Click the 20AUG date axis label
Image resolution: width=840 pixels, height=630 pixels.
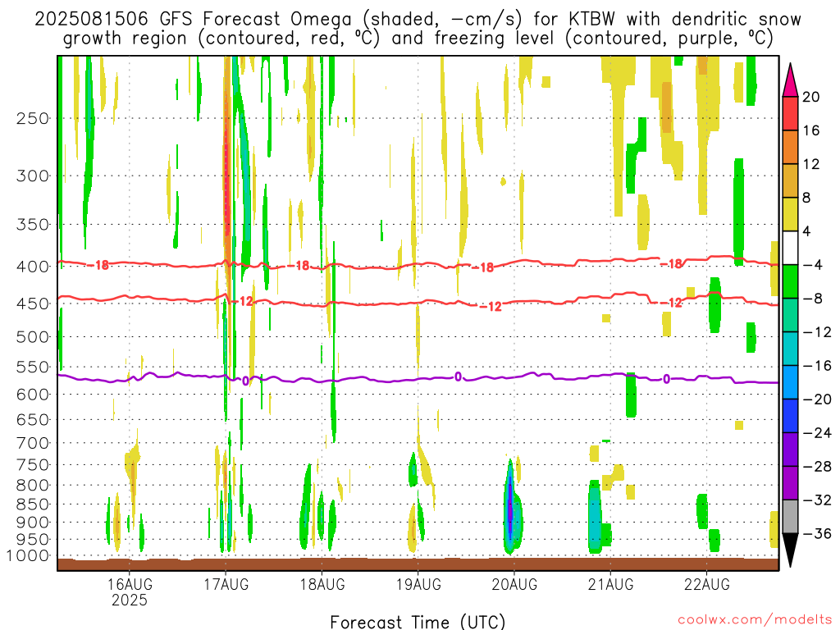pos(514,584)
